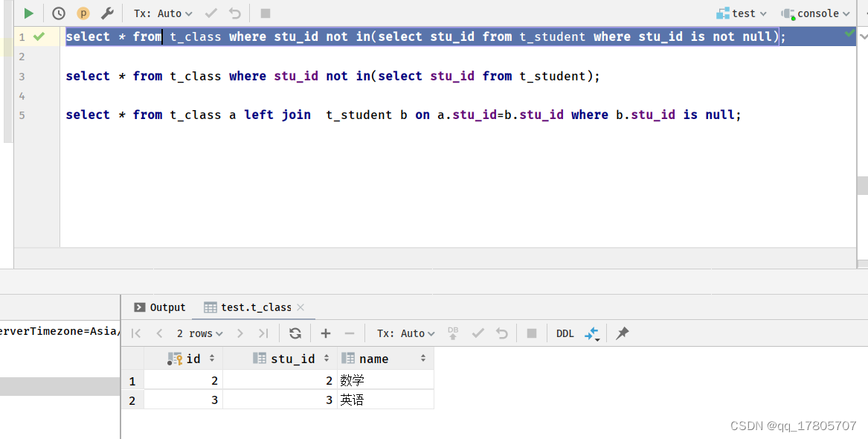The width and height of the screenshot is (868, 439).
Task: Close the test.t_class result tab
Action: 300,307
